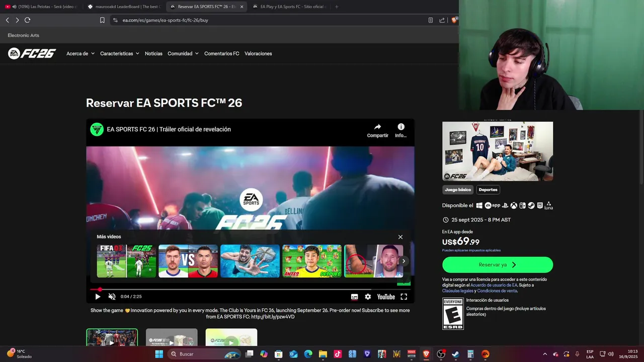Open Cláusulas legales link
The image size is (644, 362).
[458, 291]
